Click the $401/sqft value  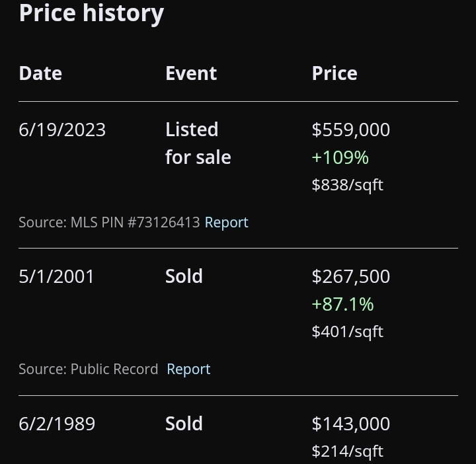(348, 331)
